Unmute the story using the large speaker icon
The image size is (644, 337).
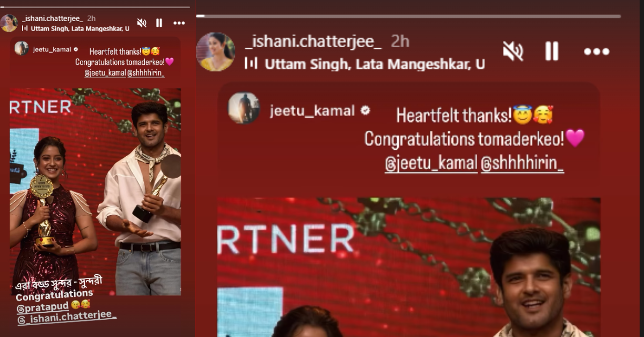(513, 52)
